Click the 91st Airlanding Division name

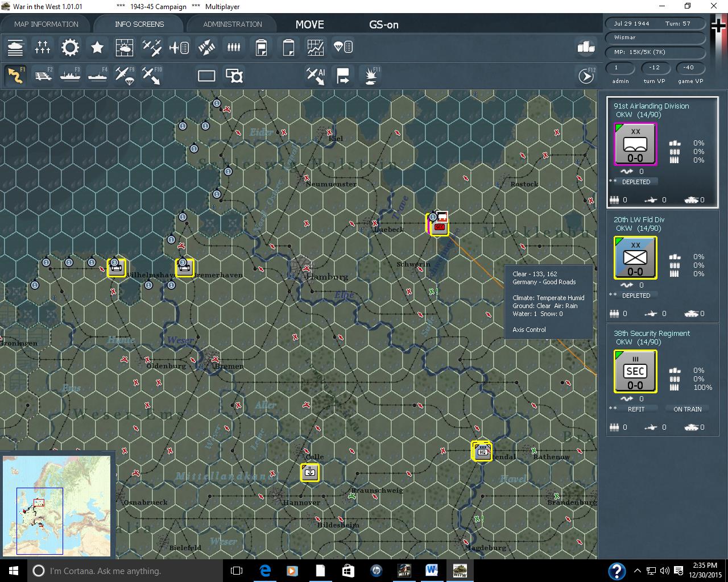(x=651, y=106)
